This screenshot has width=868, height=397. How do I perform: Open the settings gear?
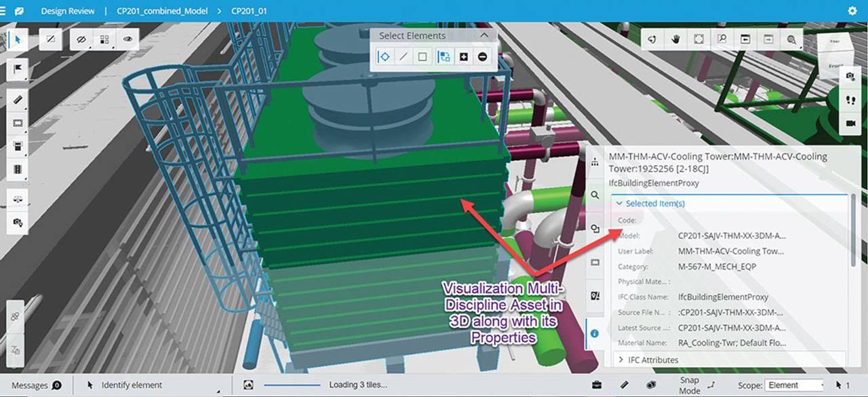[x=852, y=11]
